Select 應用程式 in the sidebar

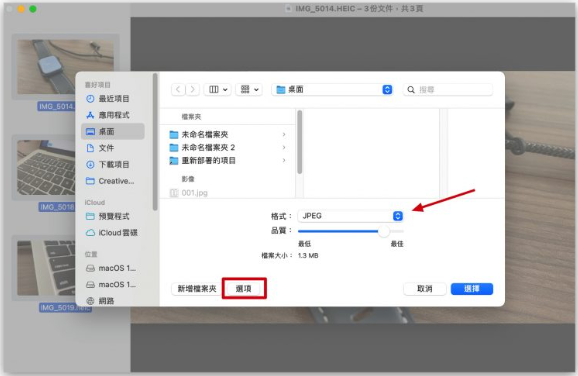(113, 115)
